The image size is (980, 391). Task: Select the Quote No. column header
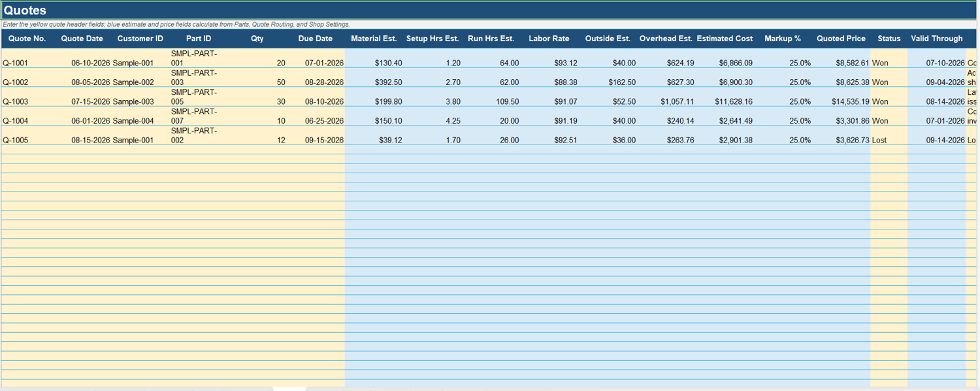point(27,39)
